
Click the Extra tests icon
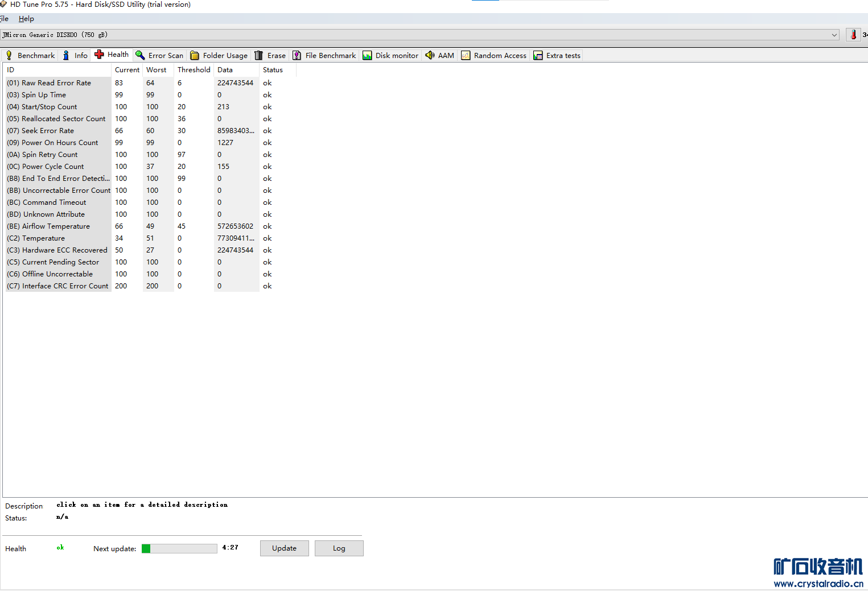[x=538, y=55]
